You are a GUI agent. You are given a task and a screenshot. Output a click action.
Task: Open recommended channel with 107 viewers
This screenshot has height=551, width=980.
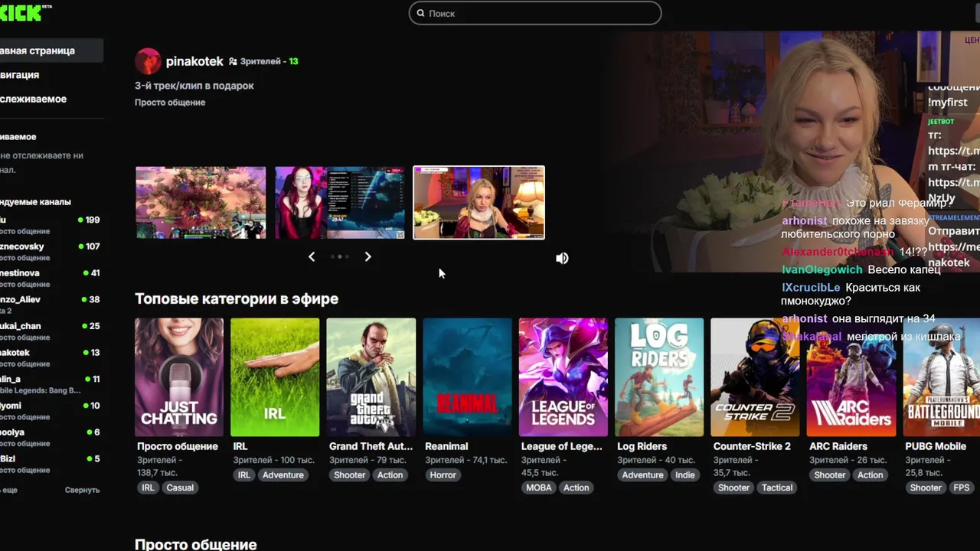[x=51, y=252]
